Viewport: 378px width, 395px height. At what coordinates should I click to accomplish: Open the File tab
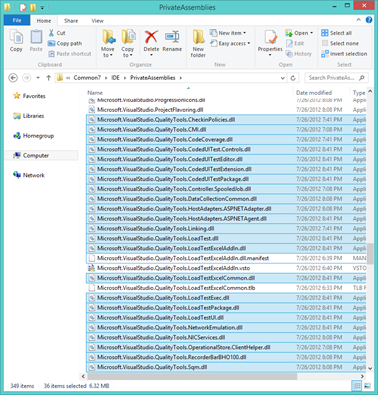click(x=17, y=20)
